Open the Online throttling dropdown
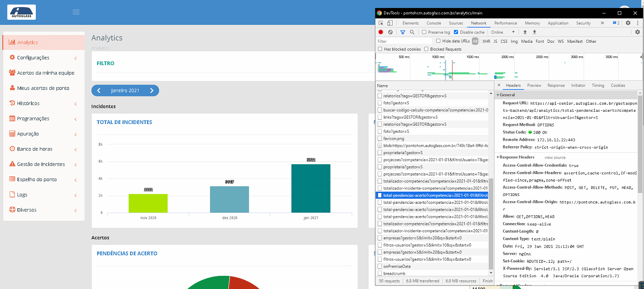The width and height of the screenshot is (644, 289). [x=503, y=32]
